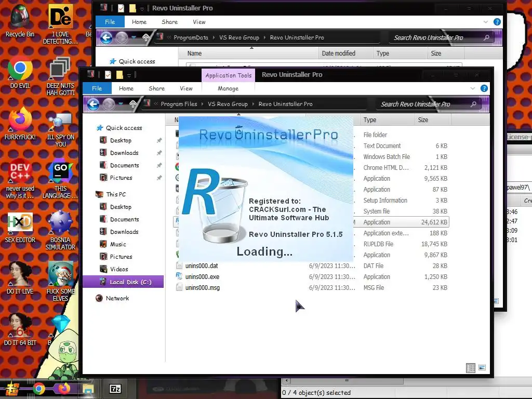Open the Google Chrome desktop shortcut
The height and width of the screenshot is (399, 532).
[20, 72]
